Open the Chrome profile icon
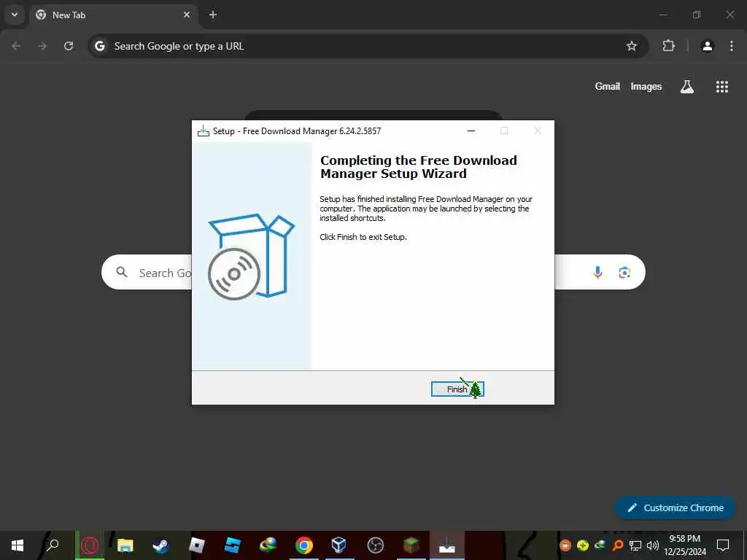 [708, 46]
